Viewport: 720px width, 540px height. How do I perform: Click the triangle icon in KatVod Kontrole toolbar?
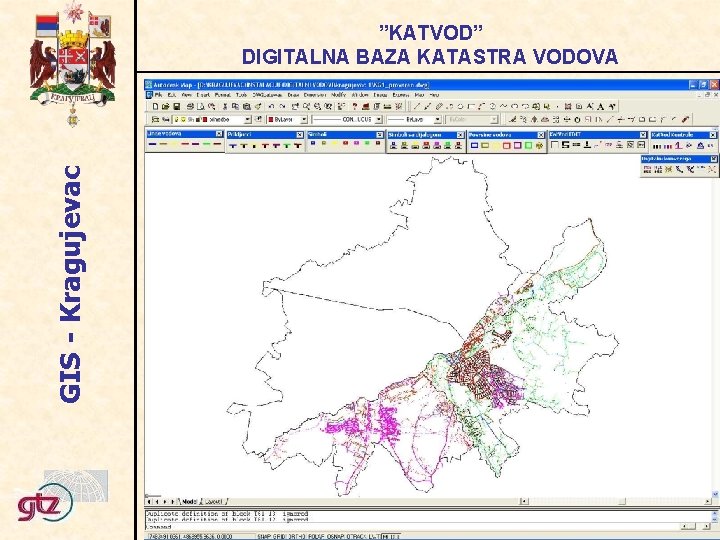[700, 146]
